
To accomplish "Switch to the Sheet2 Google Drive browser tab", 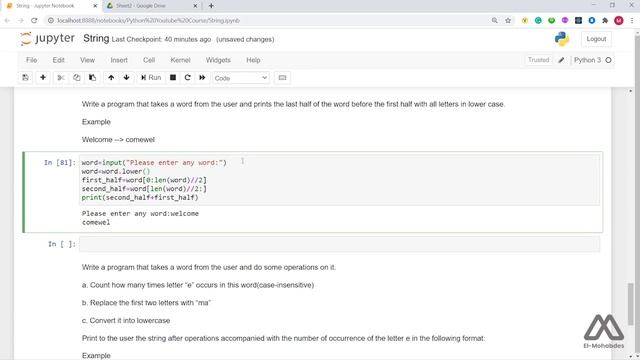I will click(151, 6).
